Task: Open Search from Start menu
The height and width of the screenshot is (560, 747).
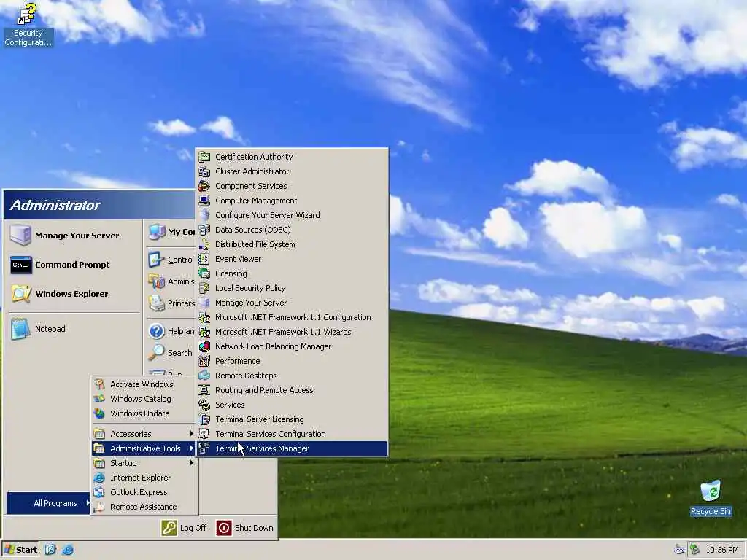Action: click(171, 353)
